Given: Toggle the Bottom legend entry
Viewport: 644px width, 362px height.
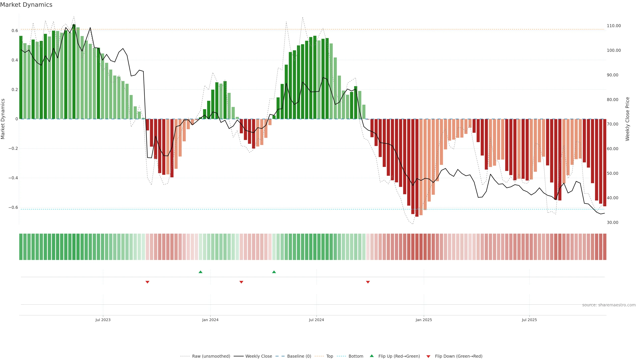Looking at the screenshot, I should (x=356, y=356).
